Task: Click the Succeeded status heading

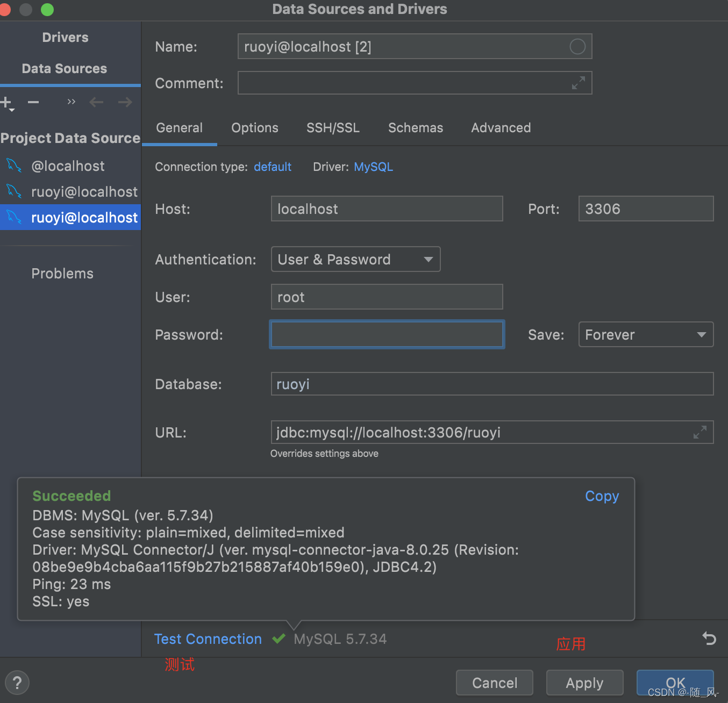Action: point(72,496)
